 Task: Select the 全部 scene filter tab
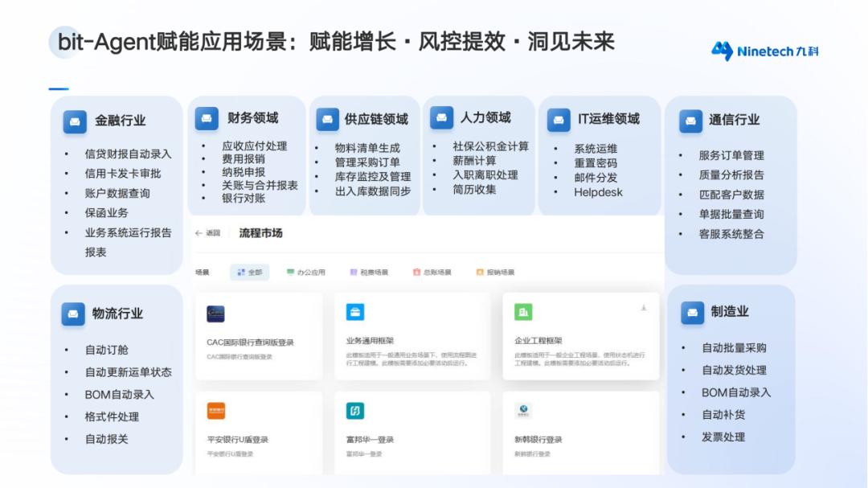tap(250, 272)
